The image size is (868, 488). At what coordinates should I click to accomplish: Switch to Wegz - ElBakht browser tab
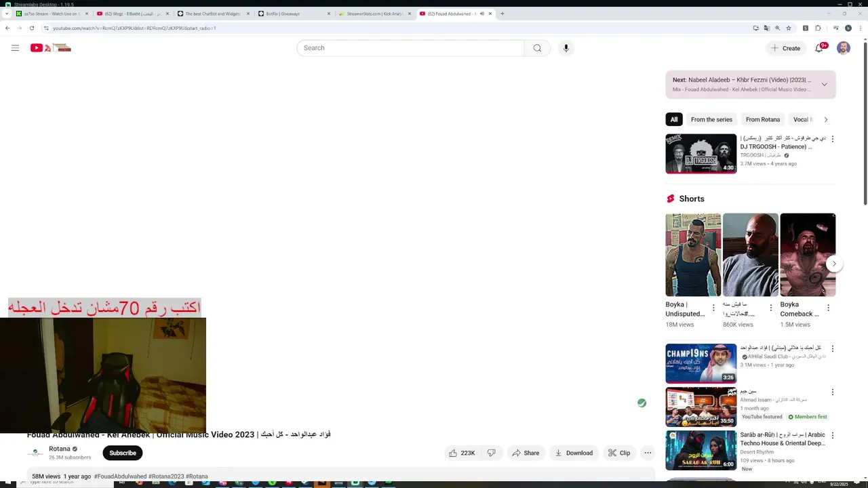[132, 14]
